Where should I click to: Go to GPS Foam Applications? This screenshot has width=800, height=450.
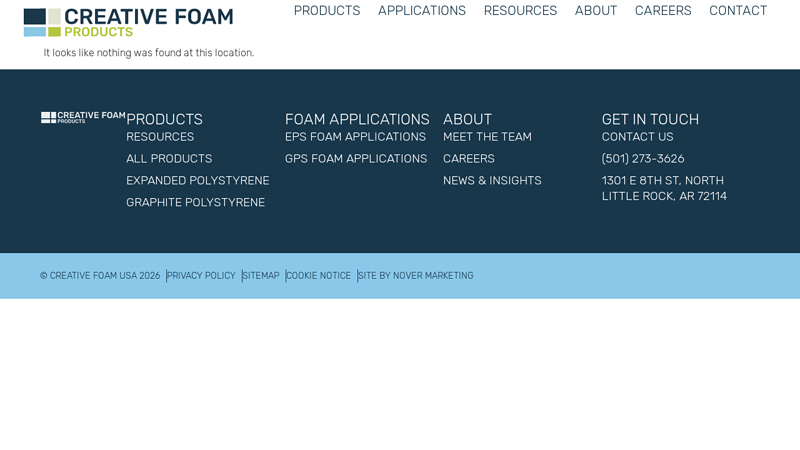pos(355,159)
